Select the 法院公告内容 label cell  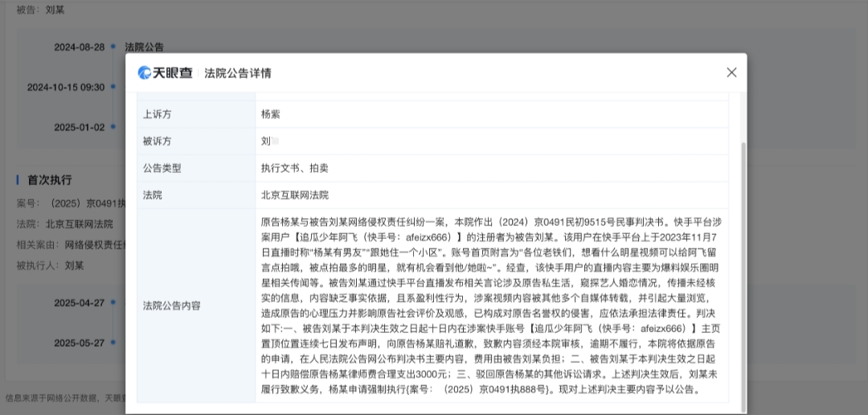click(x=196, y=306)
